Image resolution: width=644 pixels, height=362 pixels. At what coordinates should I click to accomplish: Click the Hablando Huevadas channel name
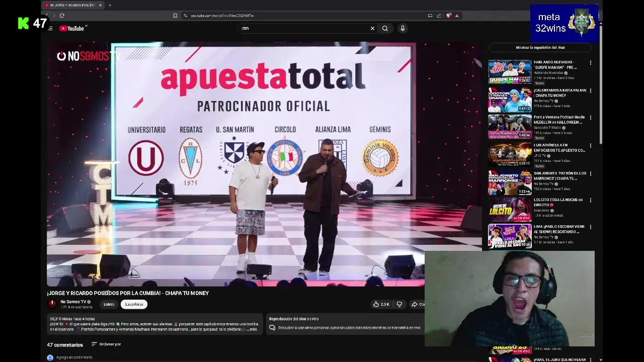[x=548, y=73]
